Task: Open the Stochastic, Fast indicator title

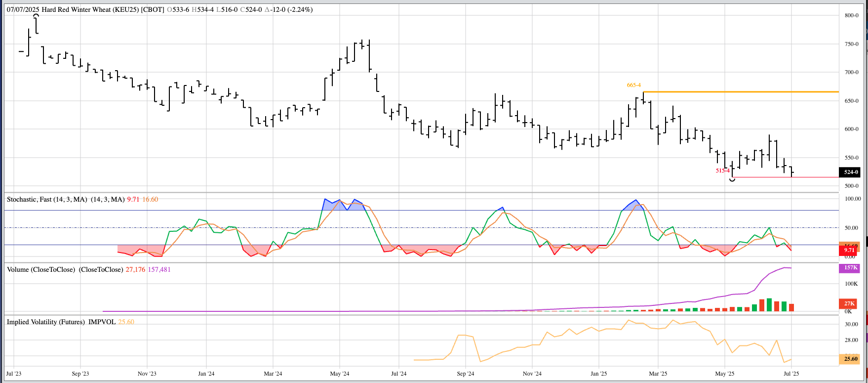Action: tap(47, 199)
